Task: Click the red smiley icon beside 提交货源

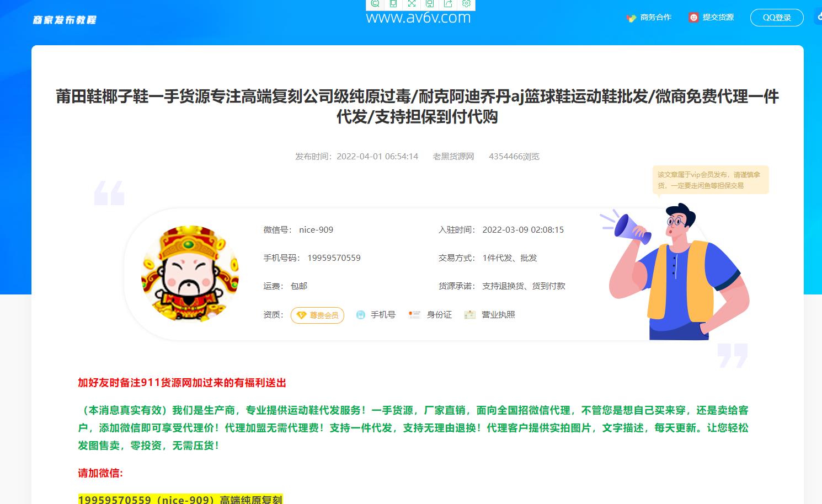Action: [693, 18]
